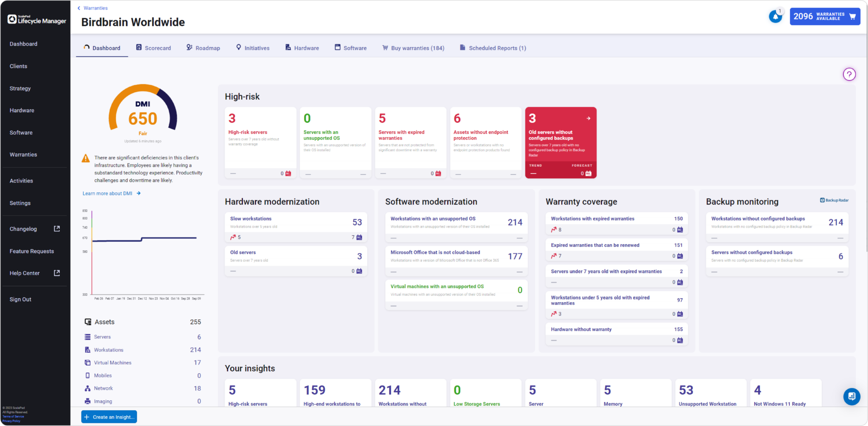
Task: Open the notifications droplet icon
Action: pos(775,17)
